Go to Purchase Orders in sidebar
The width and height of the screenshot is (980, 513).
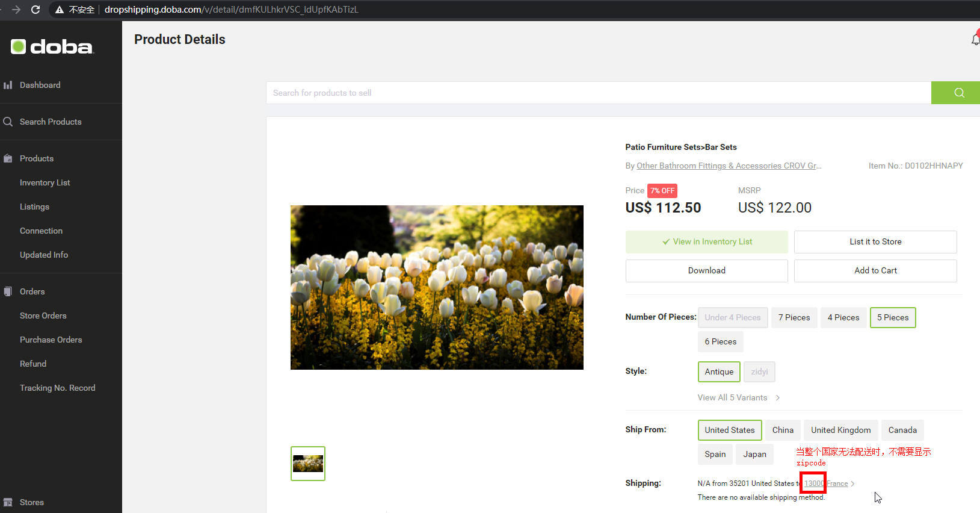(x=51, y=340)
